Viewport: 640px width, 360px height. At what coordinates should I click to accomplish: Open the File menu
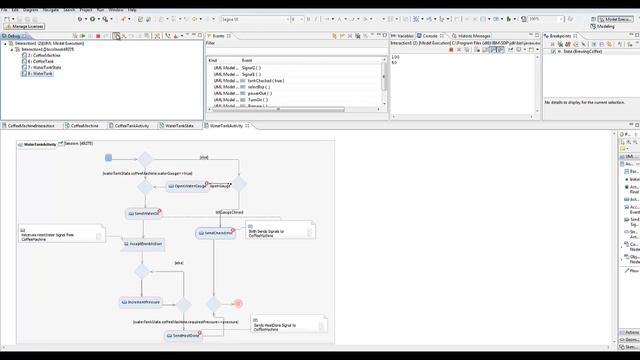click(4, 10)
